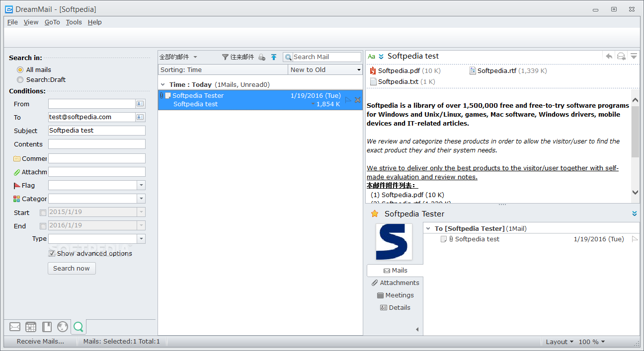The width and height of the screenshot is (644, 351).
Task: Click the DreamMail app icon in title bar
Action: point(9,9)
